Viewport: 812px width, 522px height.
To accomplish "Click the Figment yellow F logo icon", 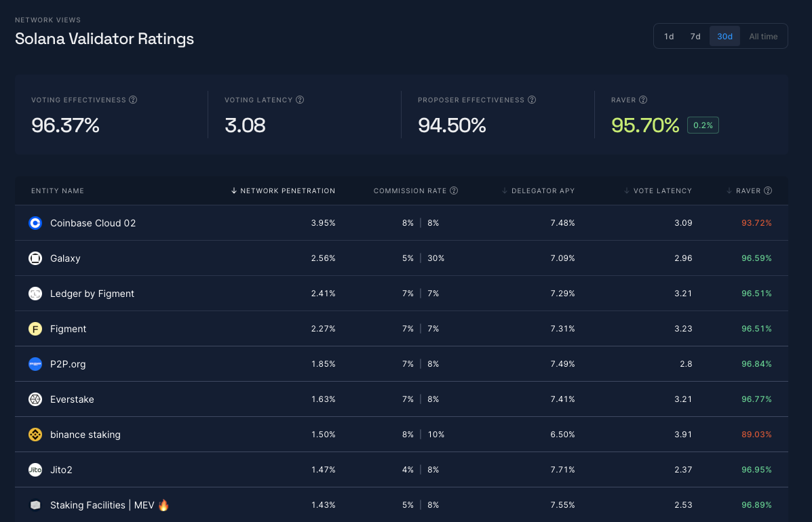I will (x=35, y=329).
